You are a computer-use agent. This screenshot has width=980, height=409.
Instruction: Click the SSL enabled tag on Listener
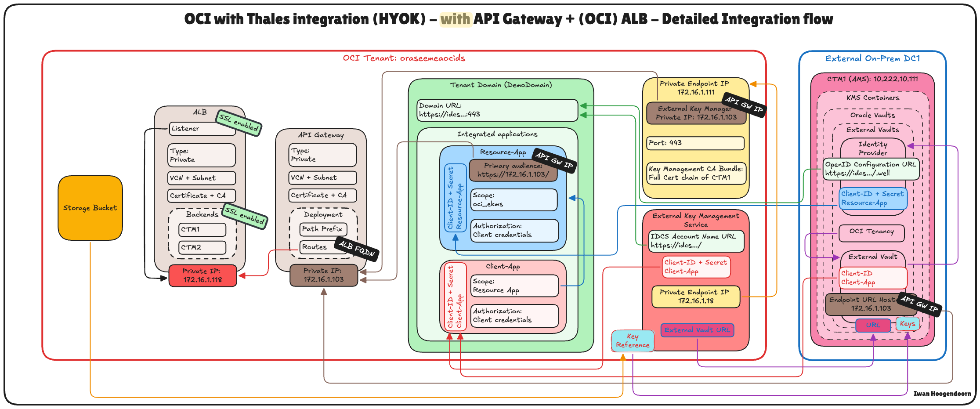(239, 123)
